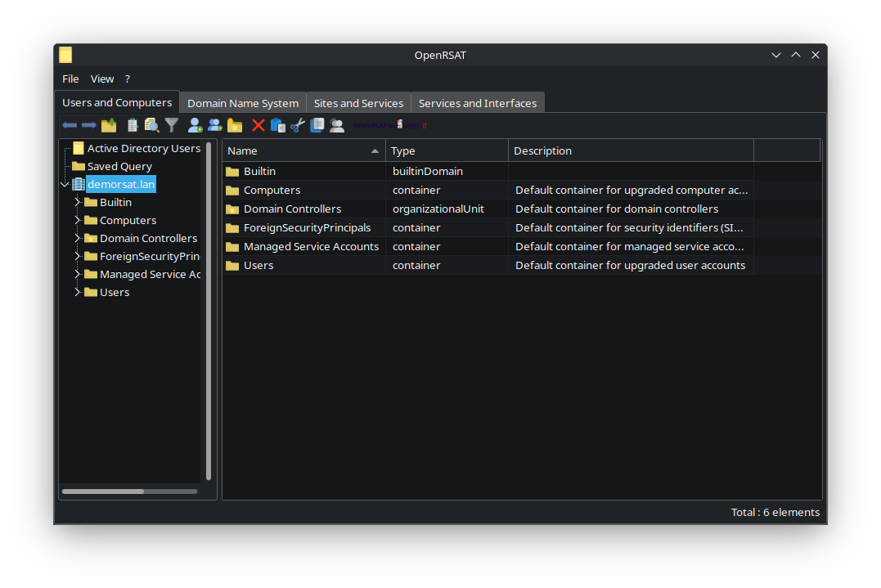This screenshot has width=881, height=588.
Task: Expand the Users node in tree
Action: [78, 292]
